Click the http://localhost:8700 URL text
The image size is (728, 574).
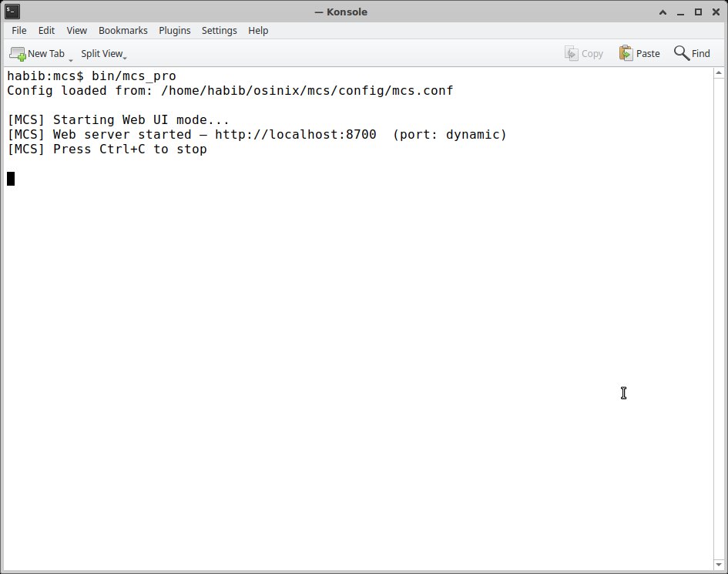pyautogui.click(x=295, y=135)
